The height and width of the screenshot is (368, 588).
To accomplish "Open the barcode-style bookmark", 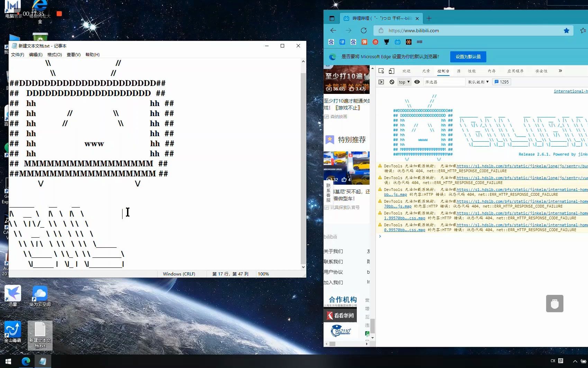I will pyautogui.click(x=420, y=42).
